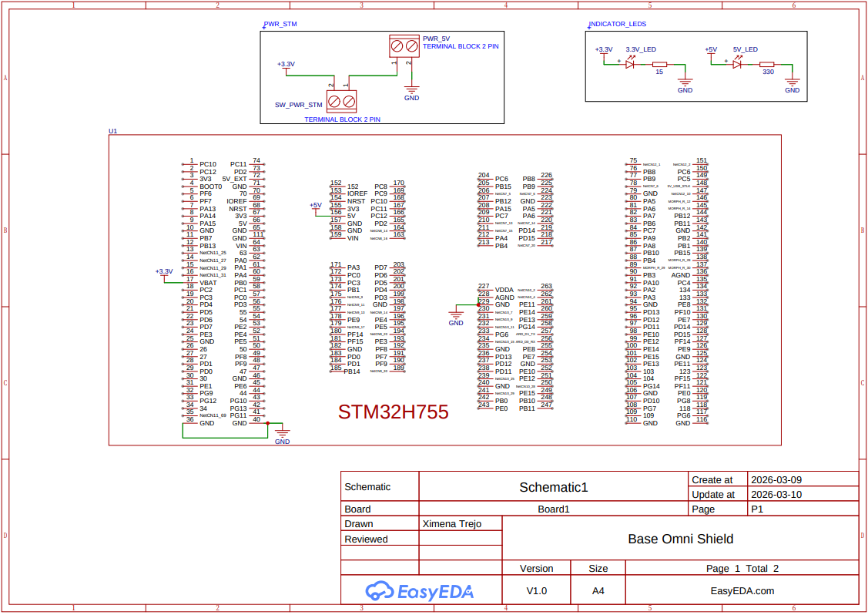Click the Version field showing V1.0

tap(537, 590)
